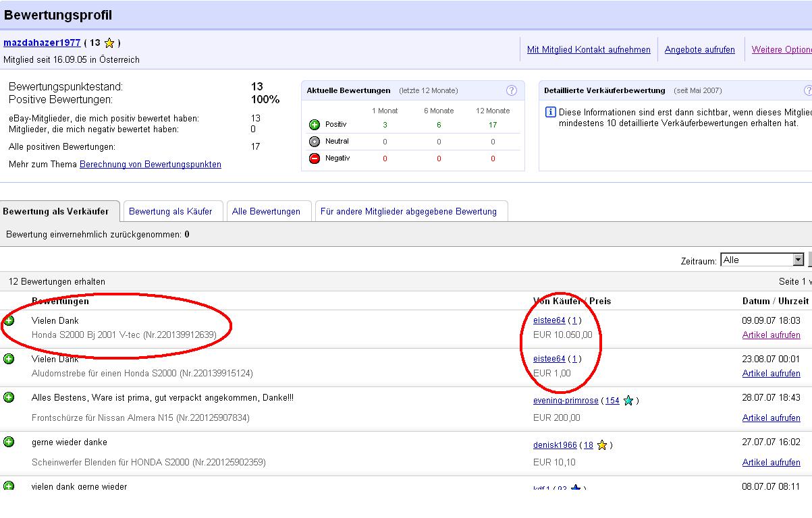
Task: Click help icon in Aktuelle Bewertungen box
Action: click(512, 90)
